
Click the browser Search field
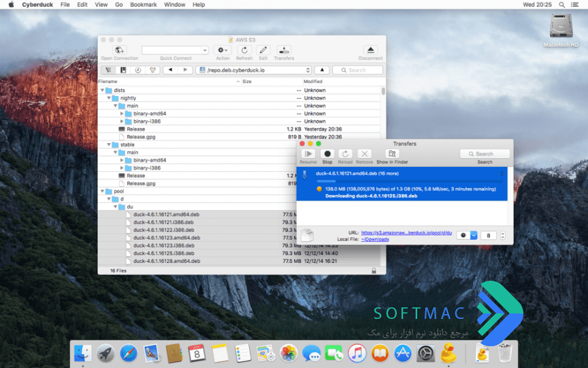pos(357,70)
